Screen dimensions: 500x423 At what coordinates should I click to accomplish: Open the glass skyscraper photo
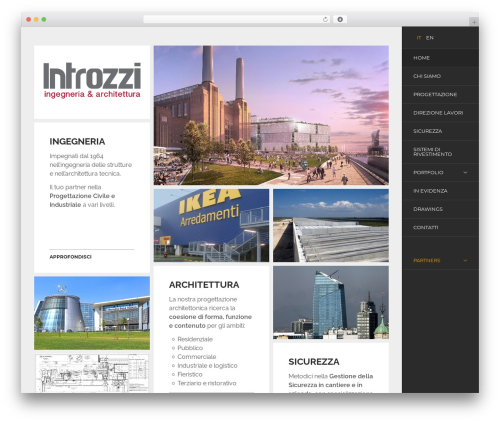point(331,302)
